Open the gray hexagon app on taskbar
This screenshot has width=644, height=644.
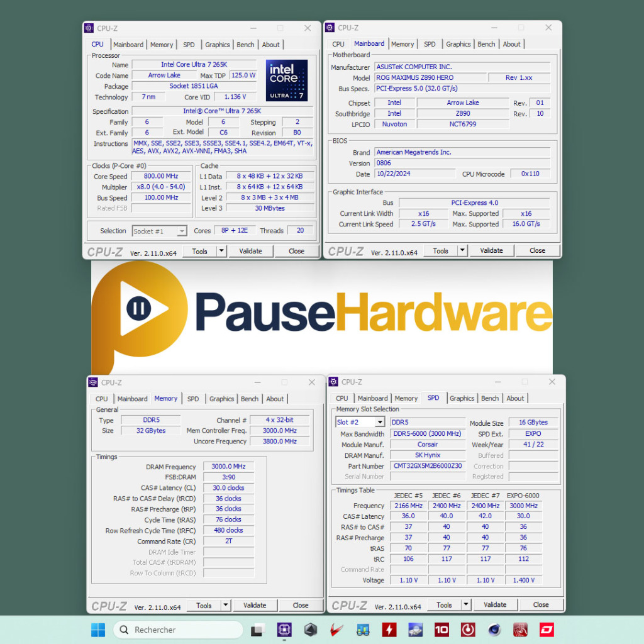coord(311,630)
